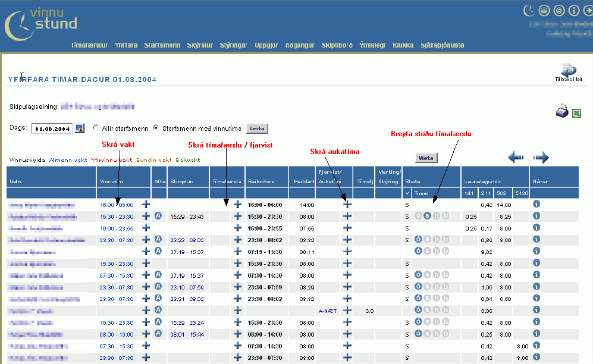Add overtime plus in the row totaling 14:00
Viewport: 593px width, 364px height.
click(347, 205)
